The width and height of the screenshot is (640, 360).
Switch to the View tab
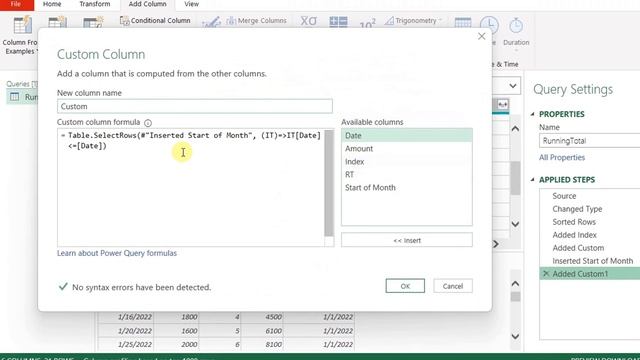(191, 4)
